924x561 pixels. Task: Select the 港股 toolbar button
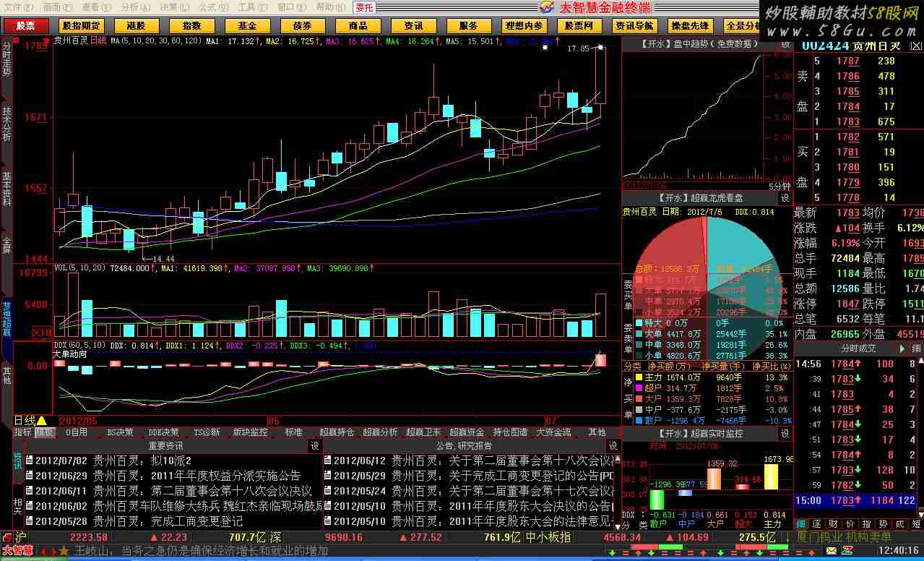pyautogui.click(x=136, y=26)
